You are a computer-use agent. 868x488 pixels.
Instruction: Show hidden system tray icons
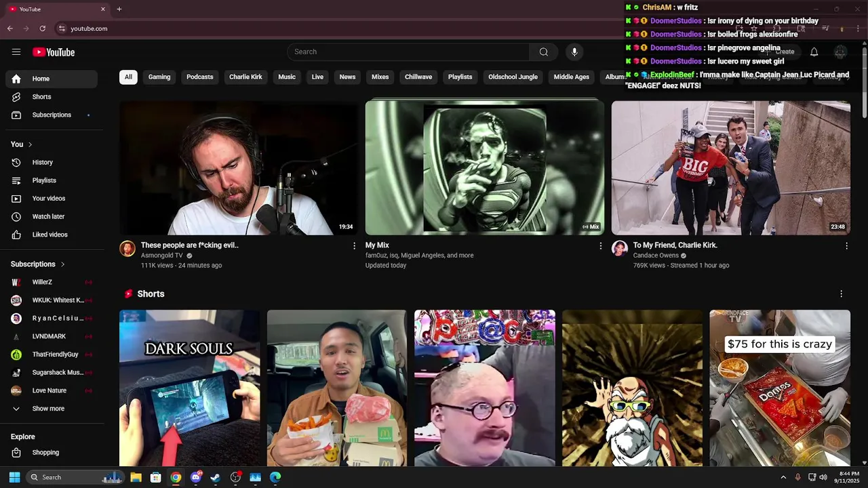(x=783, y=477)
